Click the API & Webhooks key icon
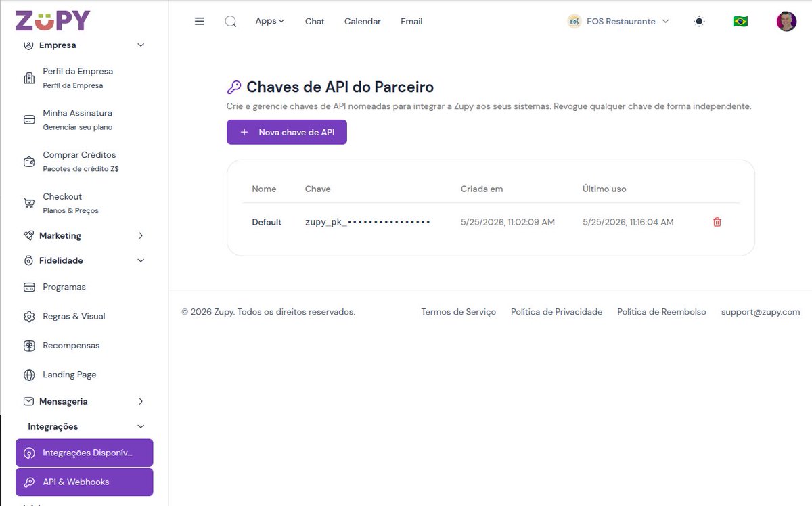 (x=29, y=482)
